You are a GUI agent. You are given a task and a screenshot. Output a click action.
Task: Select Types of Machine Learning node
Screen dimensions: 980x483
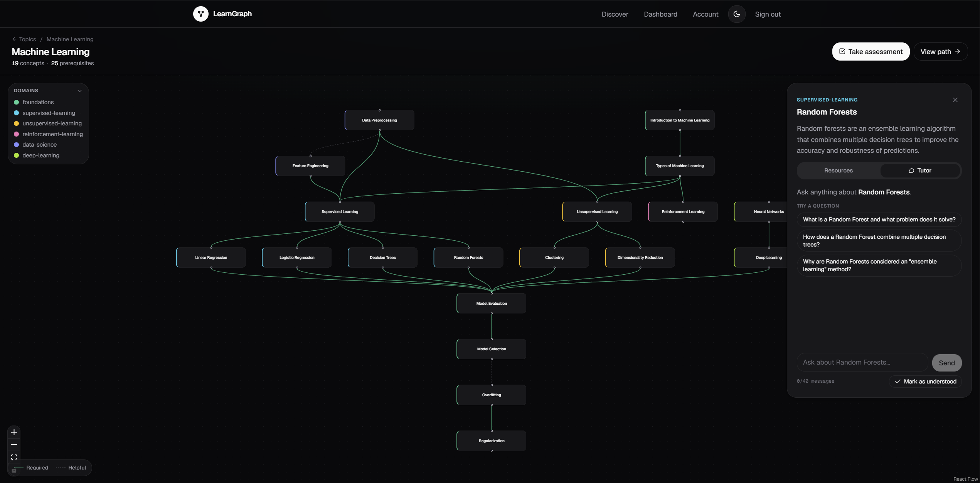tap(680, 166)
